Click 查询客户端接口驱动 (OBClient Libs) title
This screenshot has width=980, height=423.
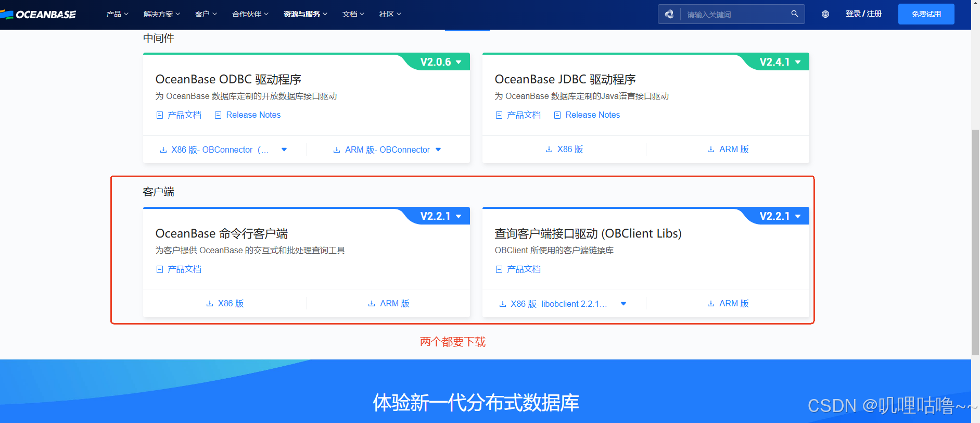click(x=588, y=234)
